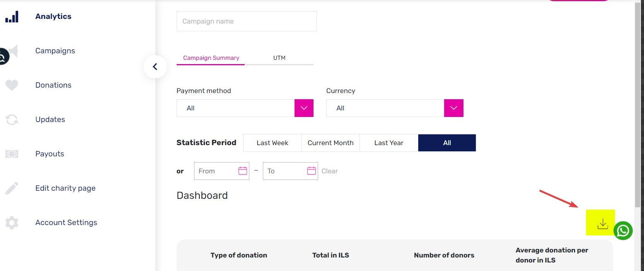This screenshot has width=644, height=271.
Task: Open the Donations heart icon
Action: pyautogui.click(x=12, y=85)
